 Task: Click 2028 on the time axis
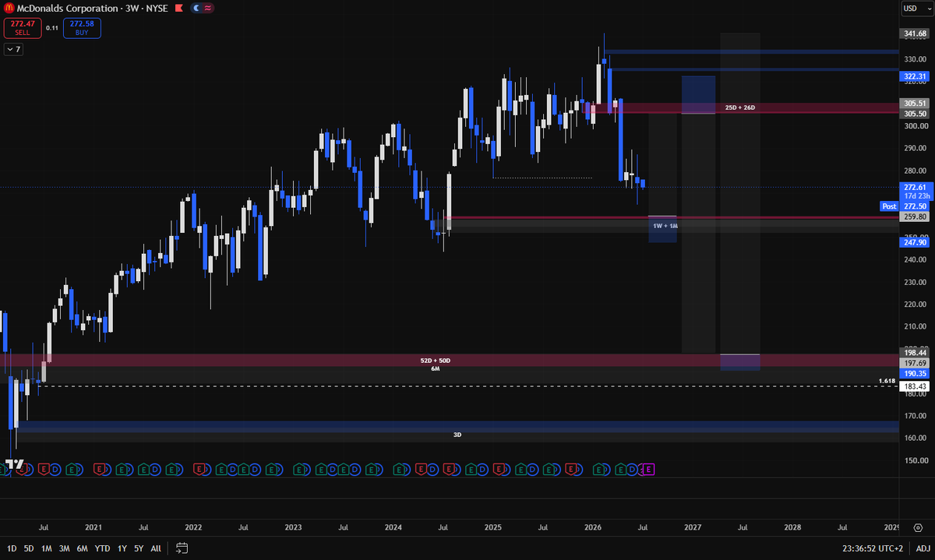pos(792,527)
